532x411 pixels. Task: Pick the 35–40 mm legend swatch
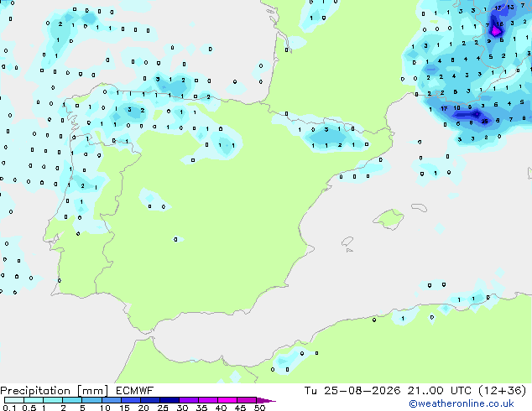click(207, 400)
